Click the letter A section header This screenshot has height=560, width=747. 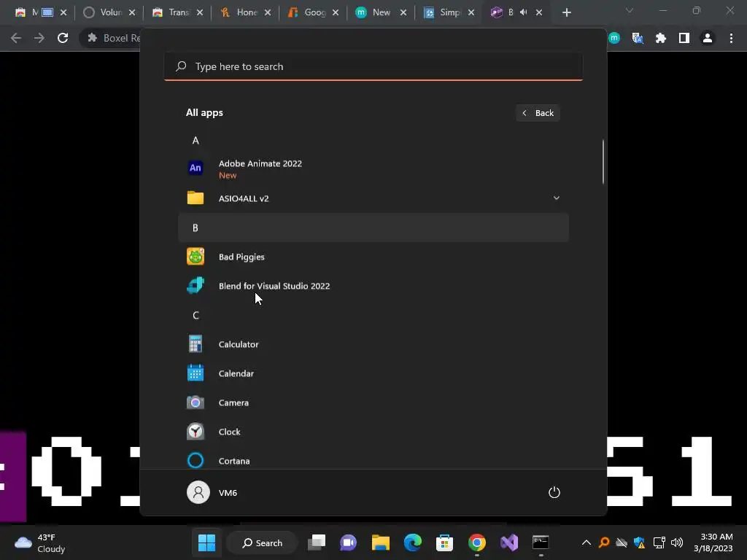[373, 140]
